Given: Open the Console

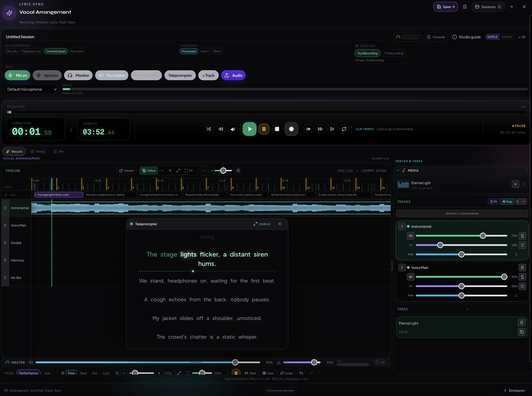Looking at the screenshot, I should [x=436, y=37].
